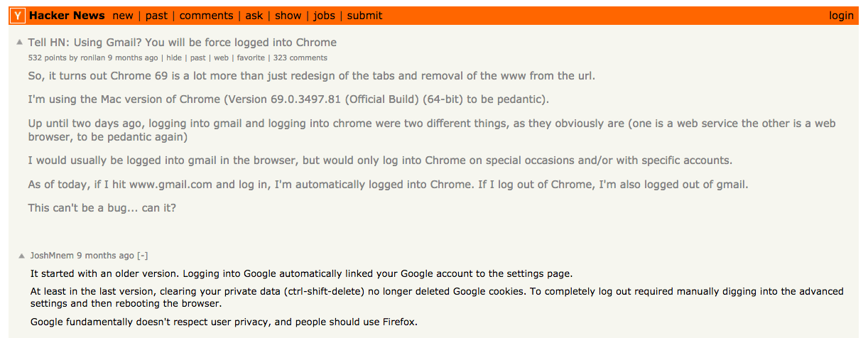Screen dimensions: 868x338
Task: Upvote the Tell HN story arrow
Action: coord(20,43)
